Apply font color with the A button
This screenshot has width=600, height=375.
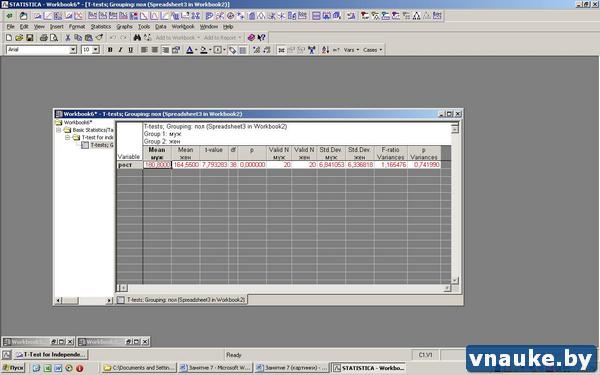(189, 50)
